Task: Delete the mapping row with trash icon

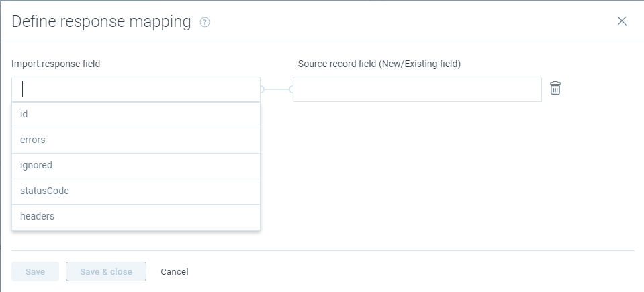Action: coord(555,89)
